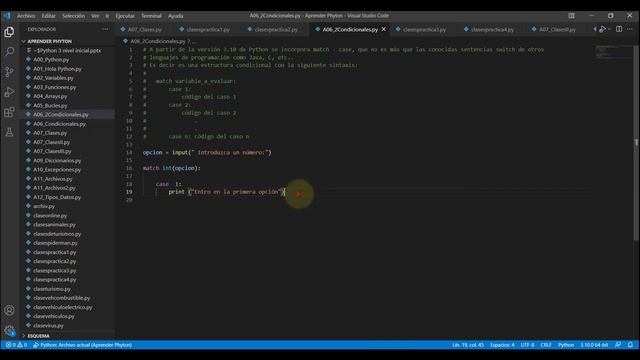Click line and column indicator in status bar
Viewport: 640px width, 360px height.
click(468, 345)
